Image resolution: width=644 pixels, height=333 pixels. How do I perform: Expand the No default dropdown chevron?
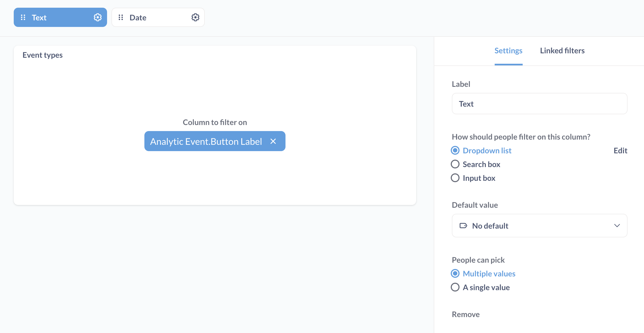click(x=617, y=226)
